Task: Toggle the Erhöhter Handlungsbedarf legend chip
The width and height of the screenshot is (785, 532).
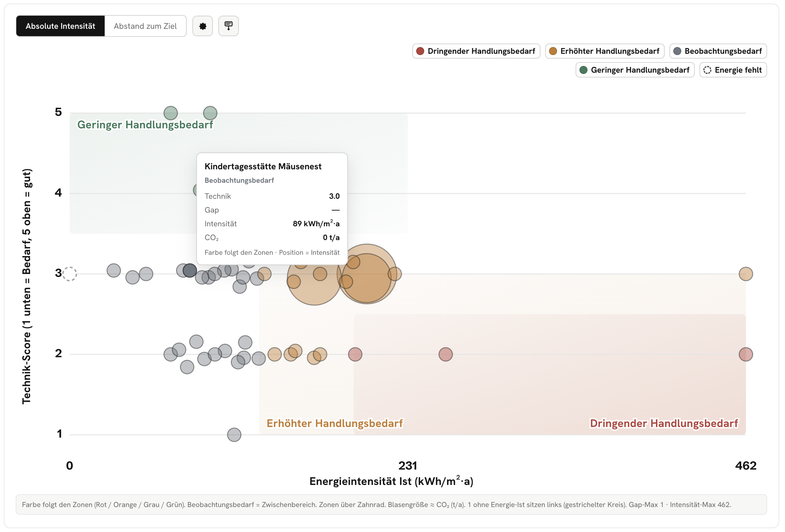Action: (604, 51)
